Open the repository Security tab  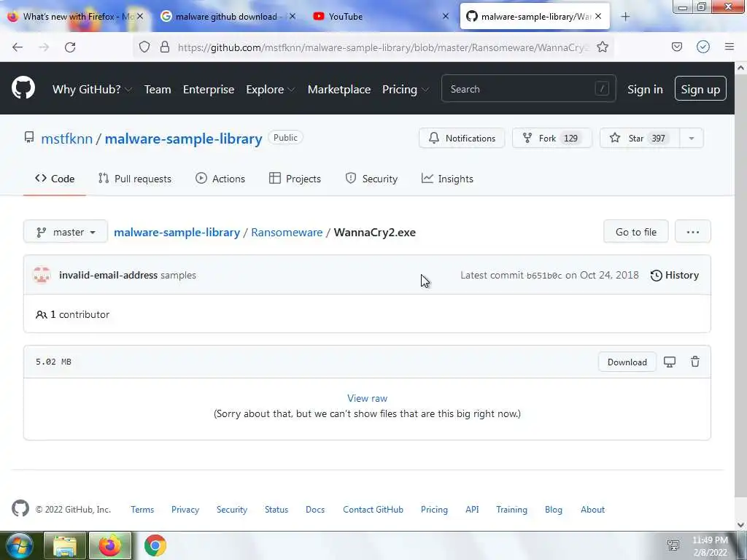click(371, 179)
